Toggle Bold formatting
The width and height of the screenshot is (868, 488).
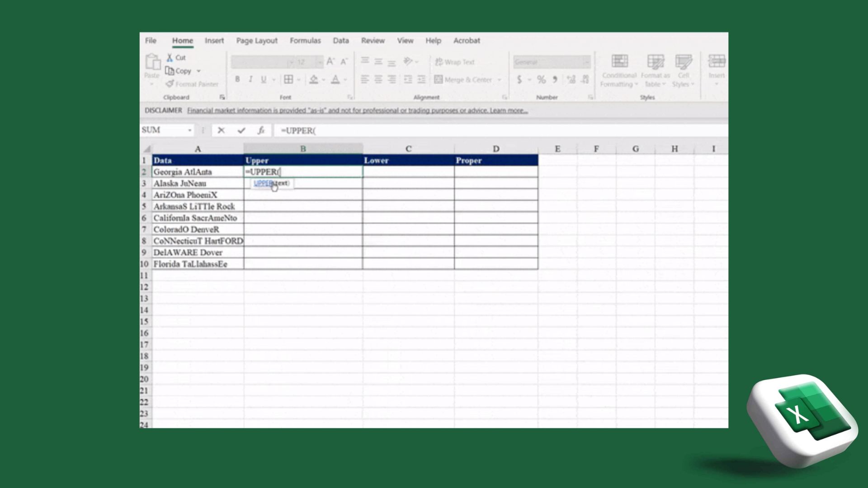[x=237, y=80]
